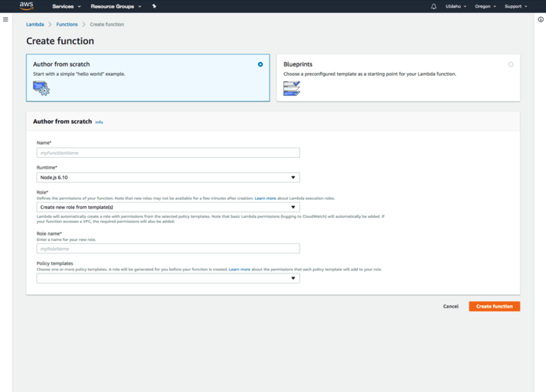Open the Services menu
The height and width of the screenshot is (392, 546).
(66, 6)
